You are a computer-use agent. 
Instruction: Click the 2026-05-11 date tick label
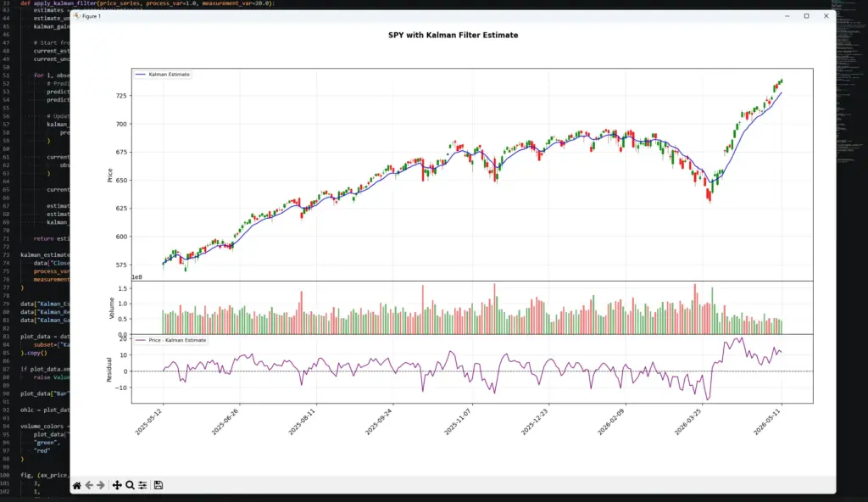(767, 422)
